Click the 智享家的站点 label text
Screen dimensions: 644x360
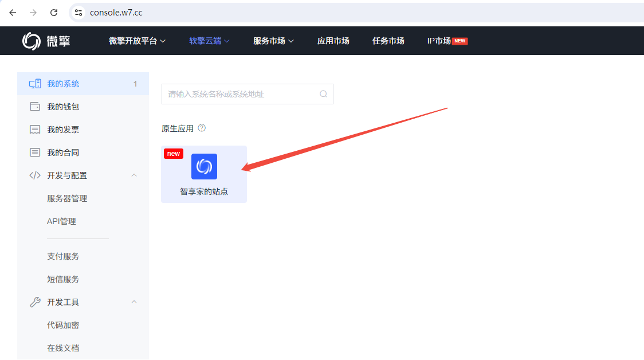point(204,191)
